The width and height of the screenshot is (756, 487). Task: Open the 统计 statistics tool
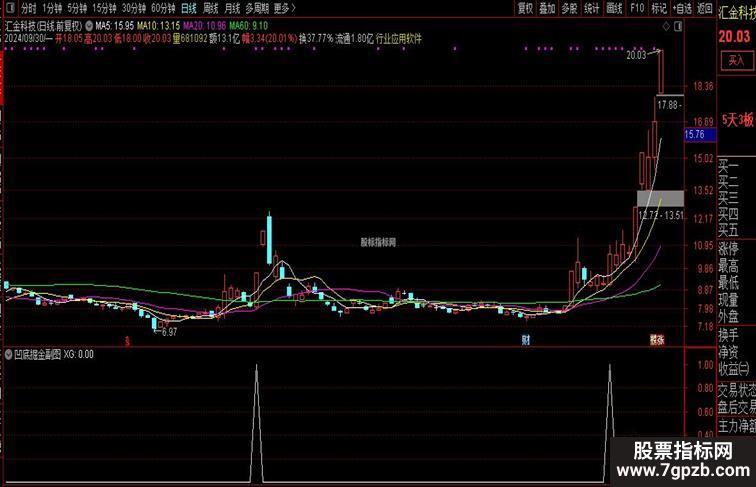[592, 8]
